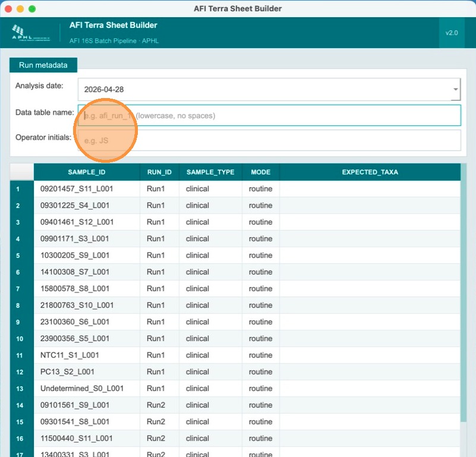Click cell 09401461_S12_L001
The width and height of the screenshot is (476, 457).
pos(87,222)
